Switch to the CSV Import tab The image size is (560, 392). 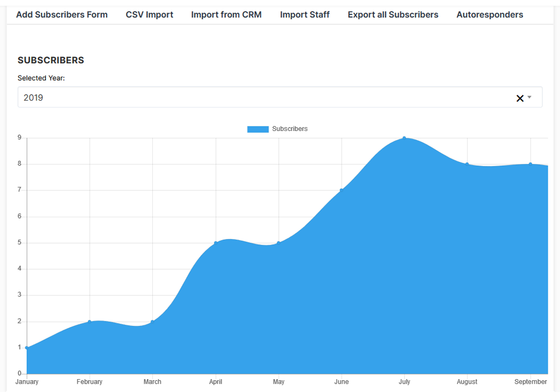150,15
